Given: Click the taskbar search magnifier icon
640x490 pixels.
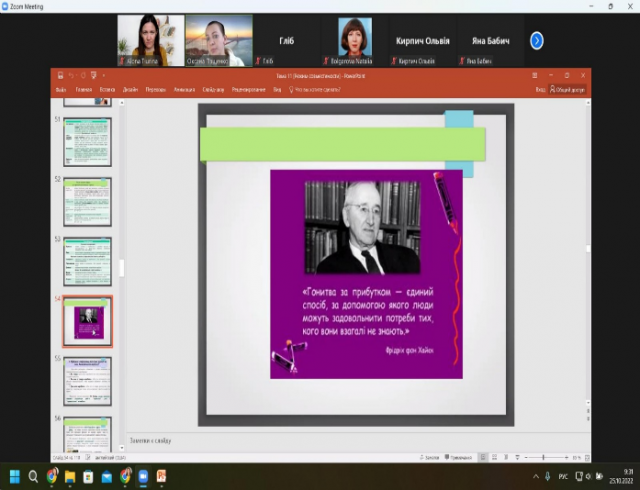Looking at the screenshot, I should coord(33,476).
